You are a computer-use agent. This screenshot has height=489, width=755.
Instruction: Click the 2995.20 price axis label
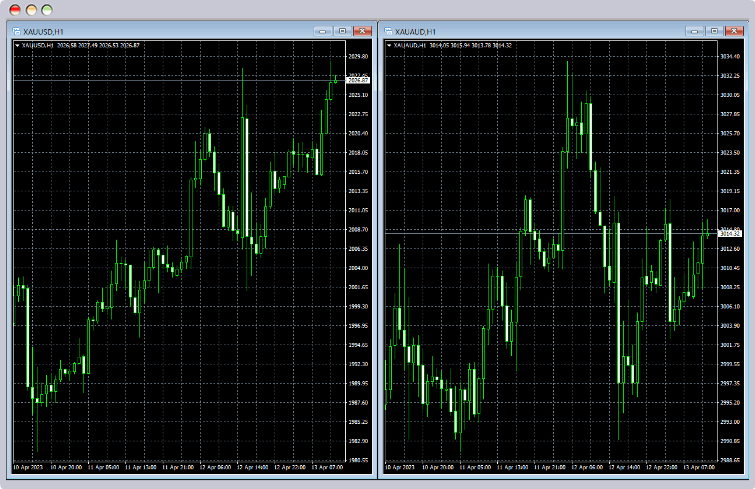[x=730, y=402]
